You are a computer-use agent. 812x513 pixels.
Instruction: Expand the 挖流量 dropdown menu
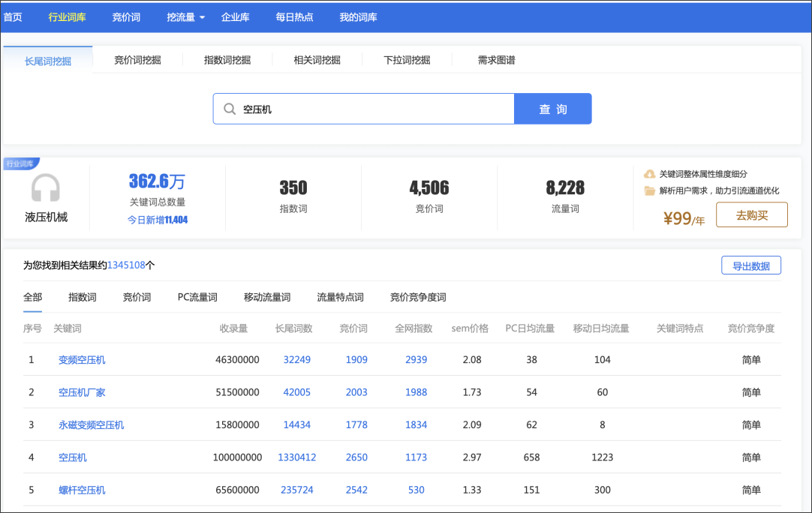[x=185, y=17]
